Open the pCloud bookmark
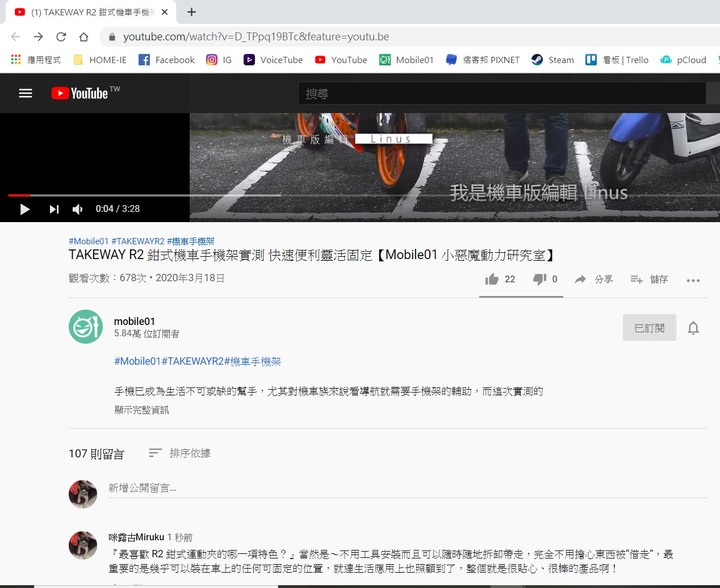Image resolution: width=720 pixels, height=588 pixels. click(x=683, y=60)
